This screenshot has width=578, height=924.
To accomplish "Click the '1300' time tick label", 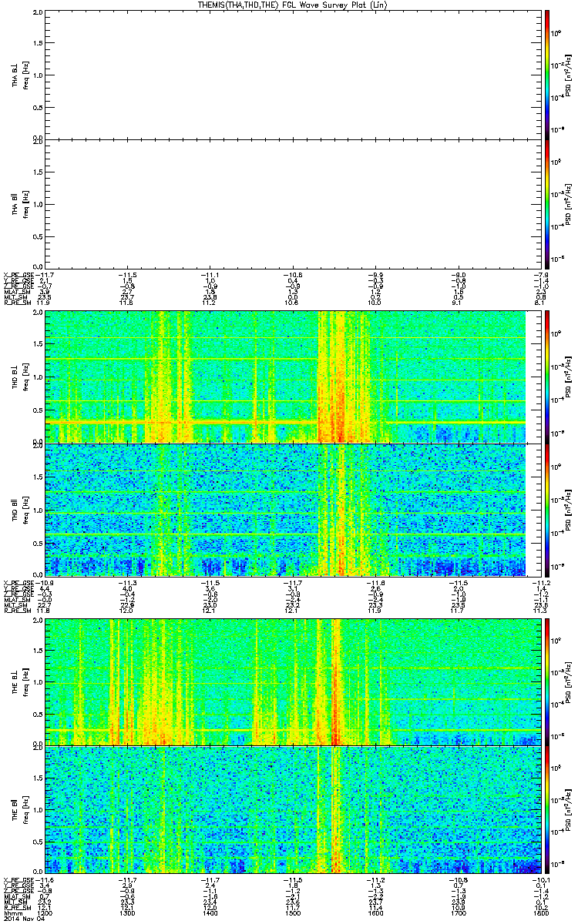I will [126, 913].
